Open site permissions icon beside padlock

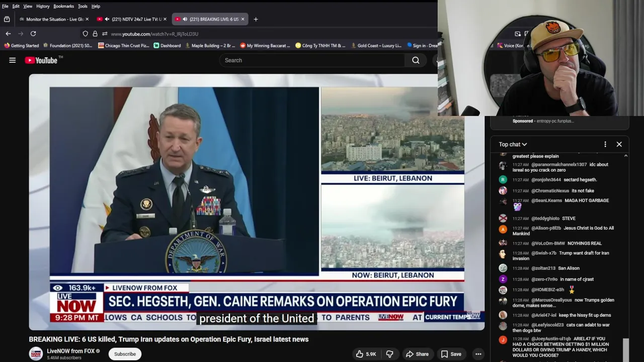click(105, 34)
